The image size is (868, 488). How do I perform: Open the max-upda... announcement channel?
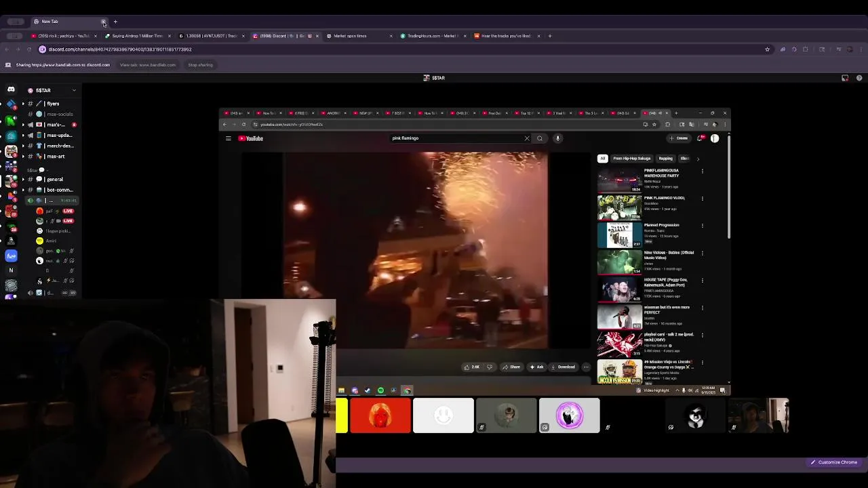click(52, 135)
